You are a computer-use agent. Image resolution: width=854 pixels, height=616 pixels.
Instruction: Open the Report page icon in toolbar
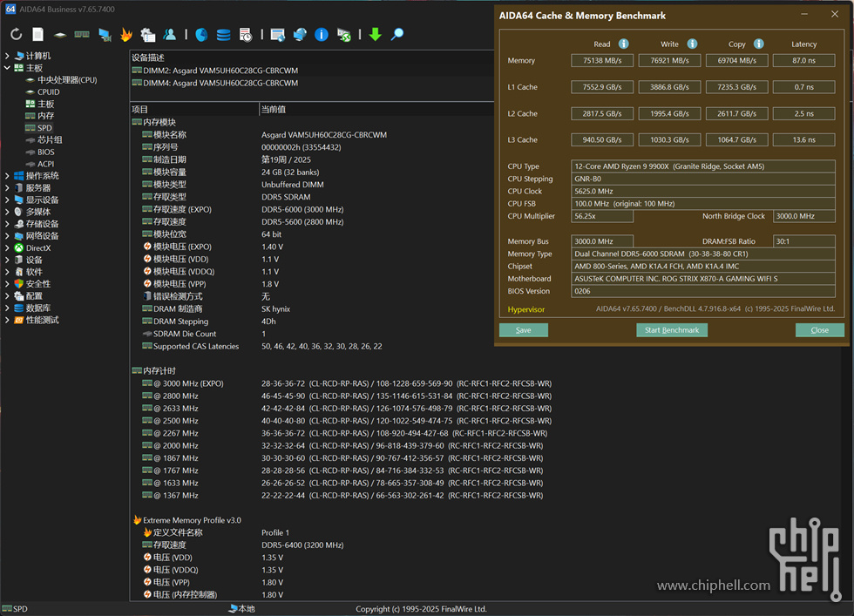tap(37, 34)
